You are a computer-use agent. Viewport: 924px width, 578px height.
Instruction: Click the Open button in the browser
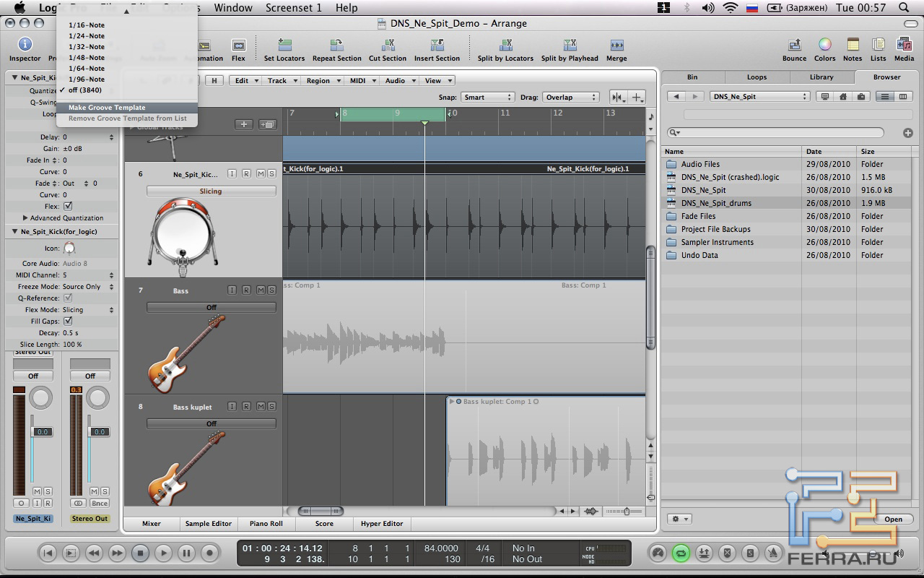(893, 519)
